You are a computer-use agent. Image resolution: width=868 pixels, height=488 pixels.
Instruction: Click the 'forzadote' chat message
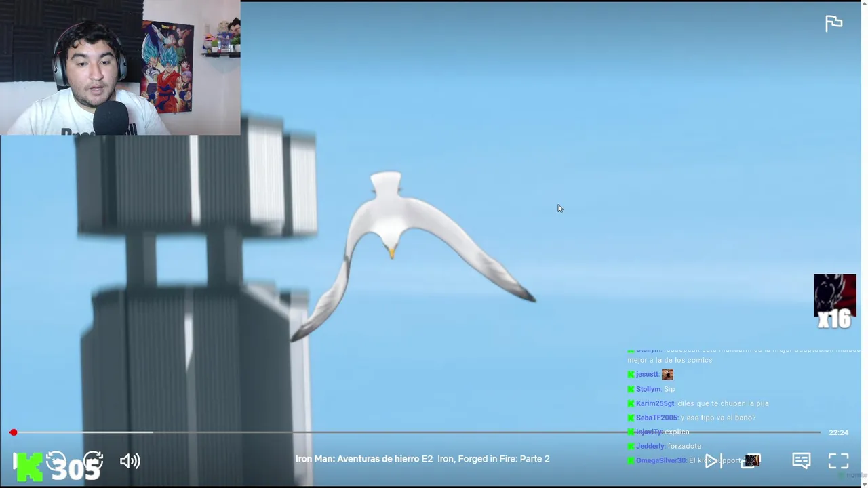pos(684,446)
